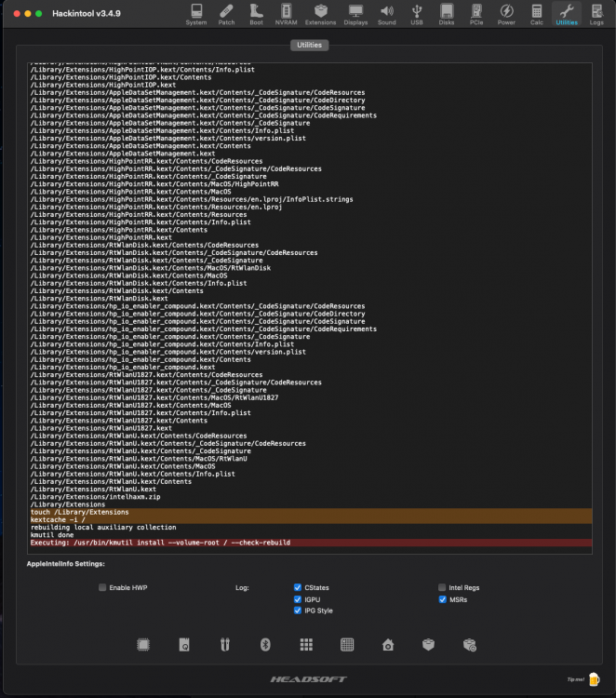The image size is (616, 698).
Task: Click the disk with magnifier utility icon
Action: point(184,645)
